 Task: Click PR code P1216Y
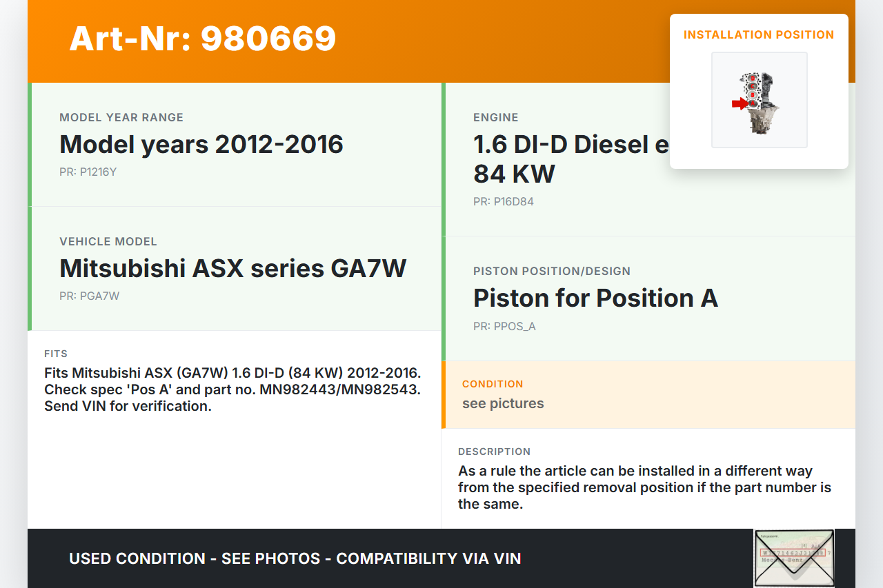[88, 172]
